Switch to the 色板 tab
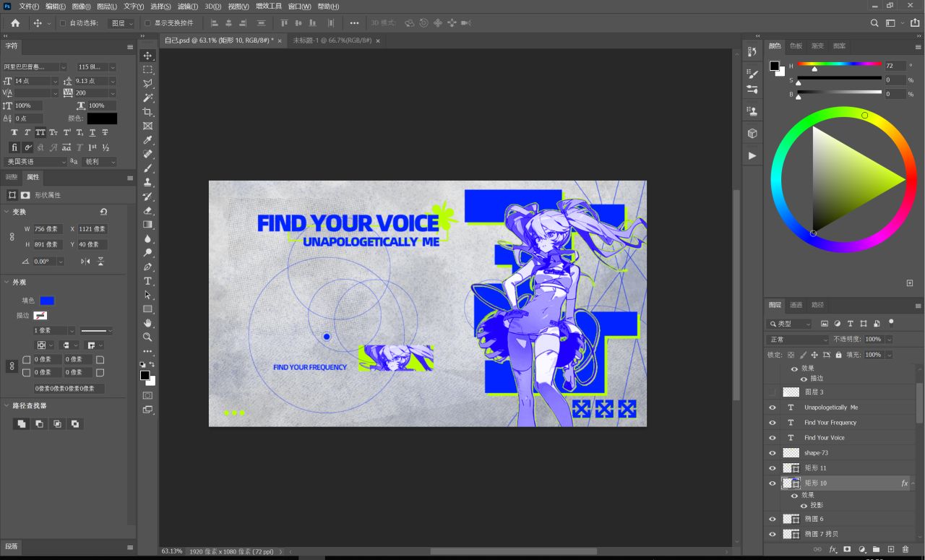Viewport: 925px width, 560px height. click(796, 46)
